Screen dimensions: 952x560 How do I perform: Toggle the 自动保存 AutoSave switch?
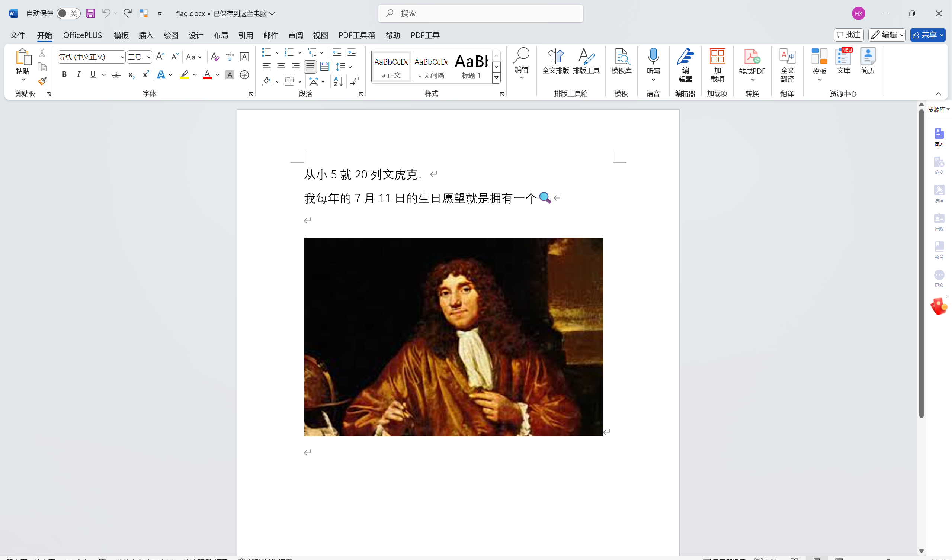click(x=68, y=14)
